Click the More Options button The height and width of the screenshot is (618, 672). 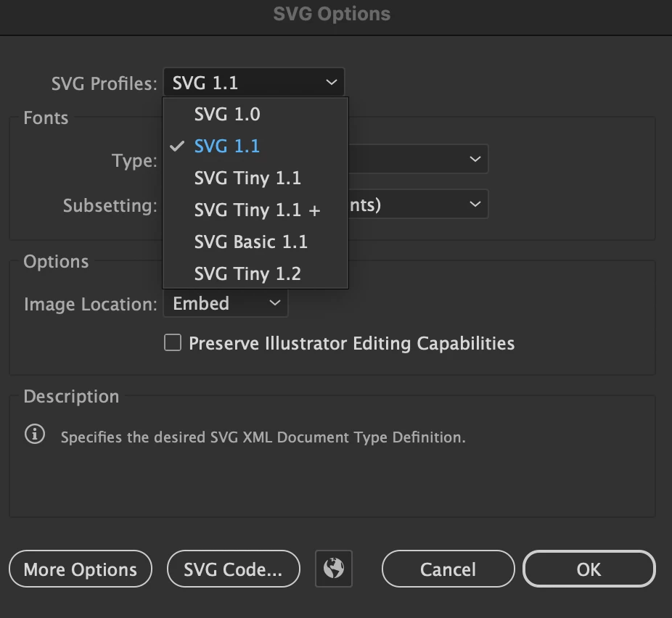click(x=81, y=569)
